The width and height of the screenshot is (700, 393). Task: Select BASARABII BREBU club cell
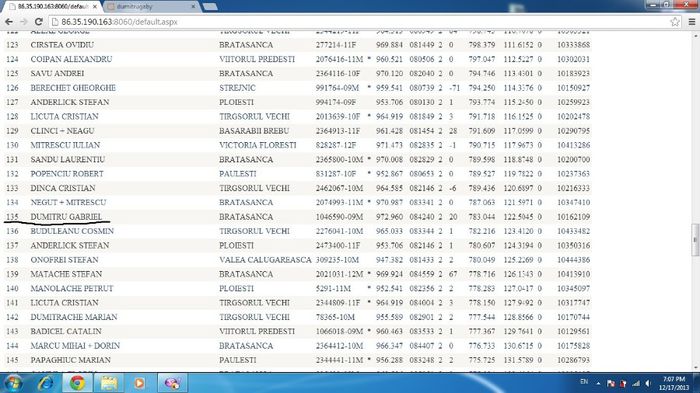coord(254,131)
